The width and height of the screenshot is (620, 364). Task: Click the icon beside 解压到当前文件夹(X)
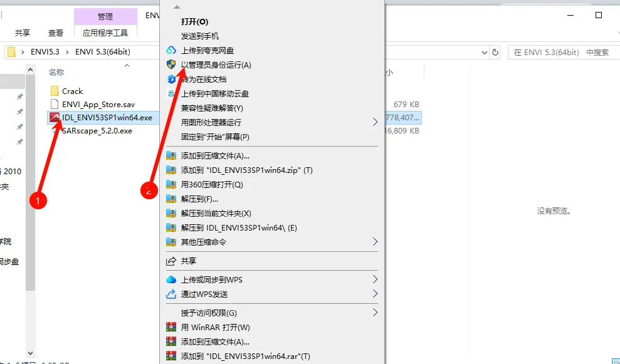pyautogui.click(x=171, y=214)
